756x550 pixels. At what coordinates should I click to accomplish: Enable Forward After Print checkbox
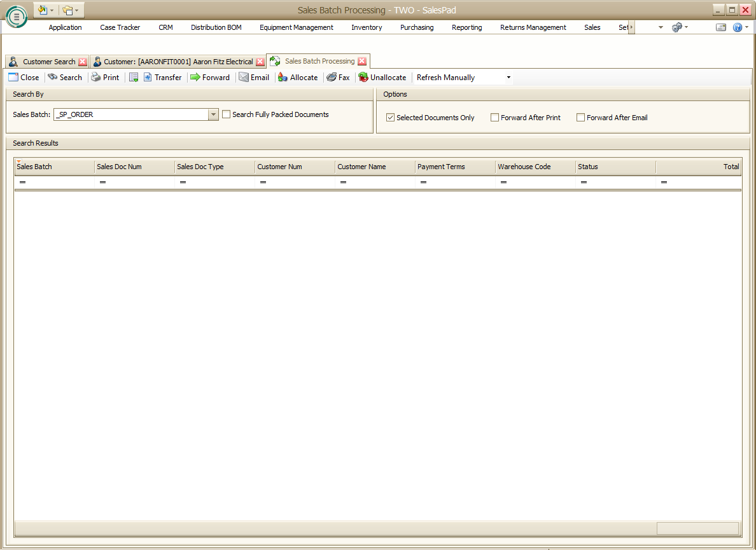coord(495,118)
